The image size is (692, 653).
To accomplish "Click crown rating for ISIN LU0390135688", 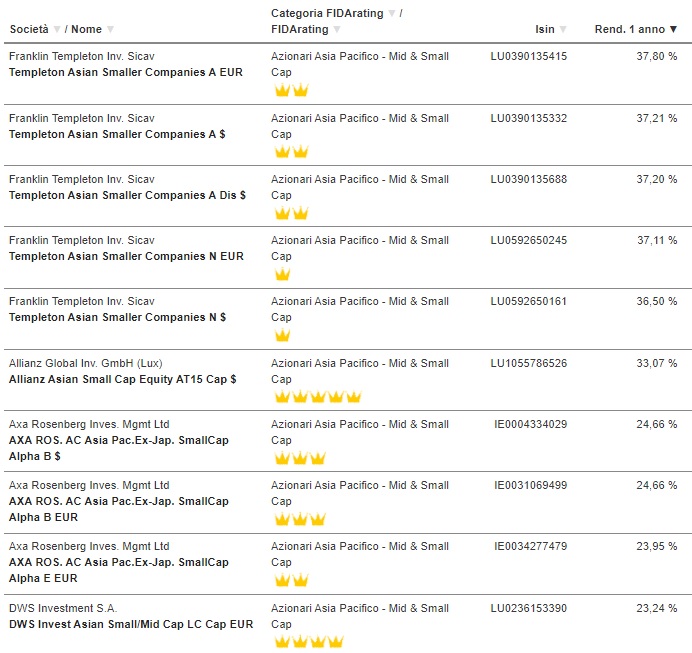I will click(291, 213).
